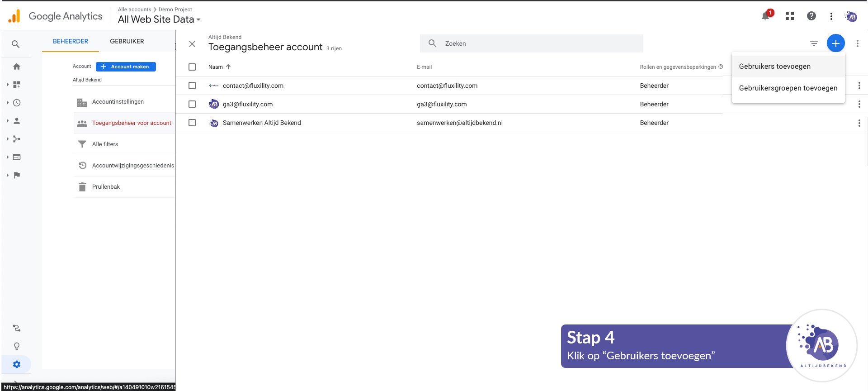Click the notifications bell icon

tap(765, 16)
